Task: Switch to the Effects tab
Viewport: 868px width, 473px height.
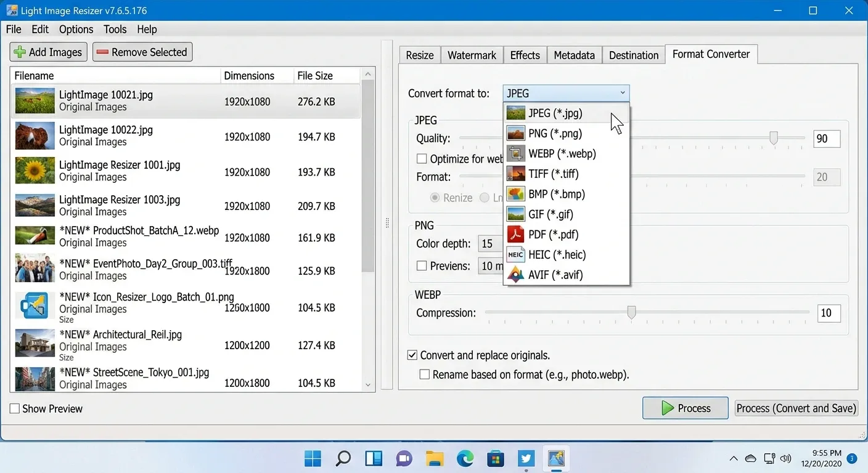Action: pyautogui.click(x=525, y=55)
